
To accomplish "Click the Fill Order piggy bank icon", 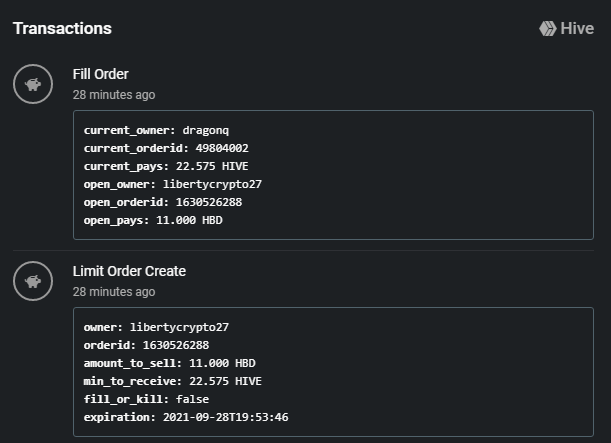I will coord(33,84).
